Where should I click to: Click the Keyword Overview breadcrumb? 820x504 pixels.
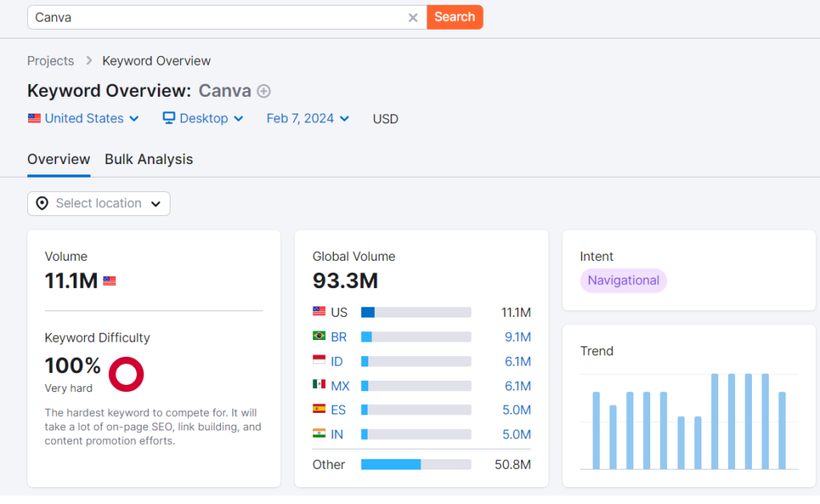[x=156, y=61]
